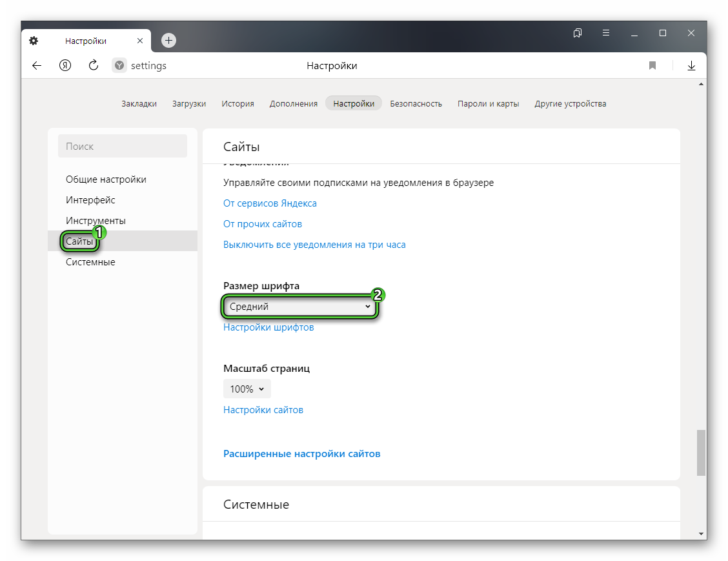Viewport: 728px width, 561px height.
Task: Open downloads via the download arrow icon
Action: click(691, 66)
